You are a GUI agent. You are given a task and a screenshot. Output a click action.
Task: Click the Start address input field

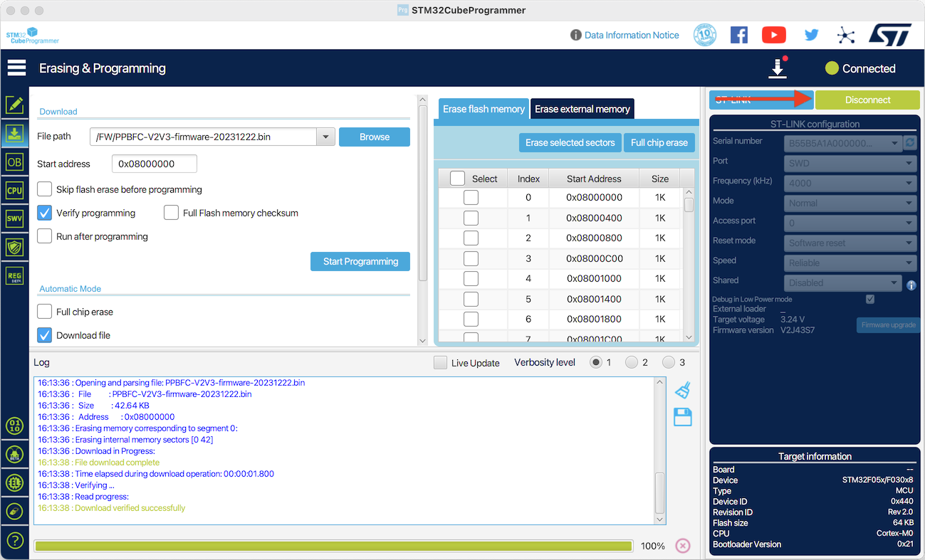pyautogui.click(x=155, y=164)
